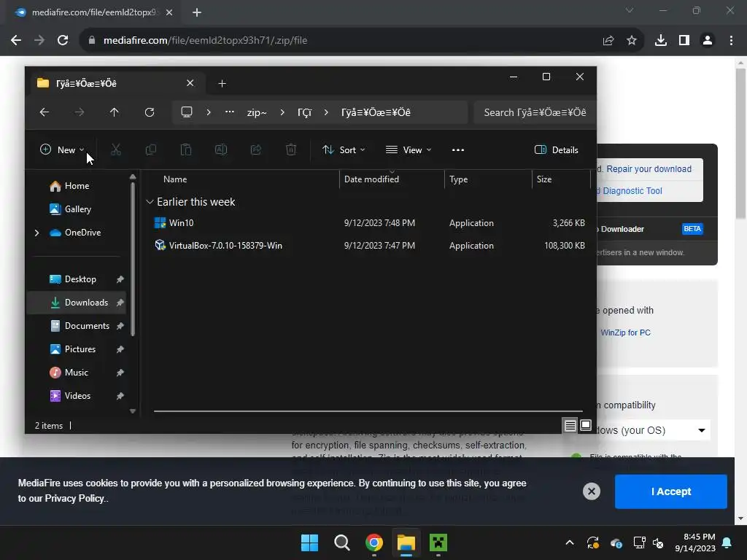Go up one folder level

tap(115, 112)
